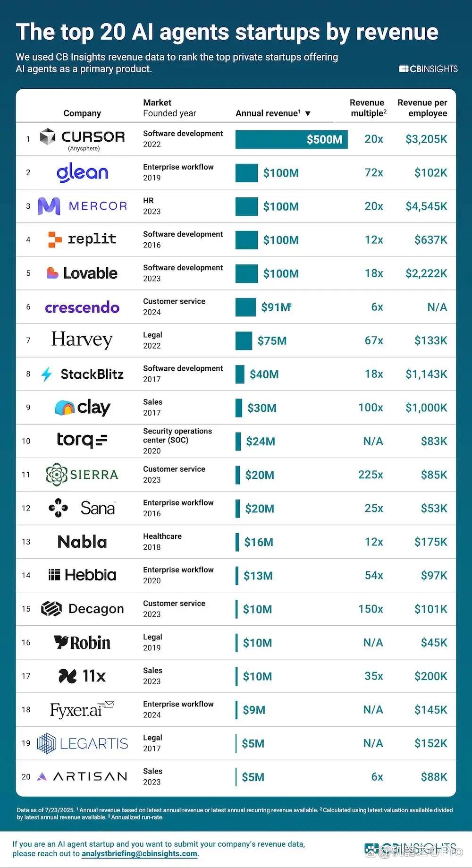Click the Annual revenue sort arrow

coord(308,114)
